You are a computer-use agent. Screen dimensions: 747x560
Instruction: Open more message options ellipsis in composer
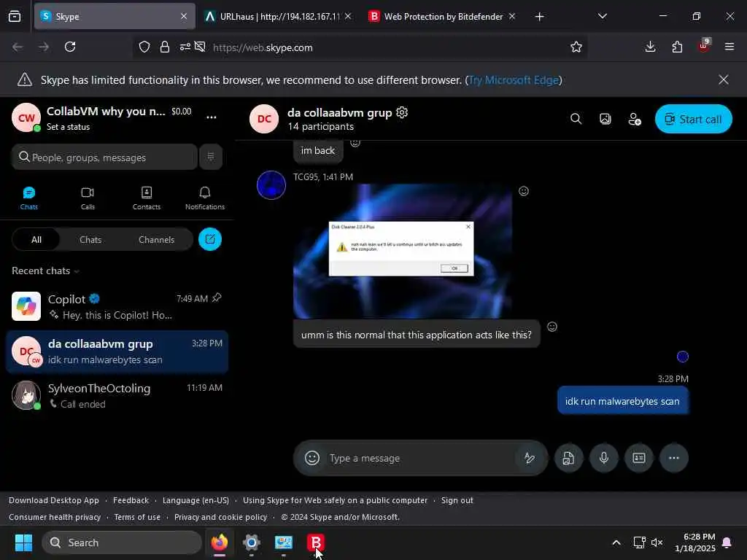pos(673,458)
